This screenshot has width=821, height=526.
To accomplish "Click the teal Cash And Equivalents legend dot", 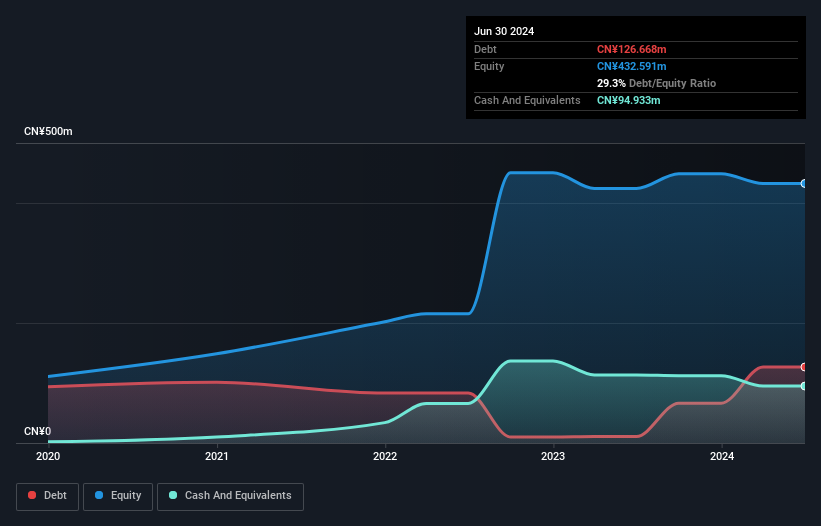I will click(173, 495).
